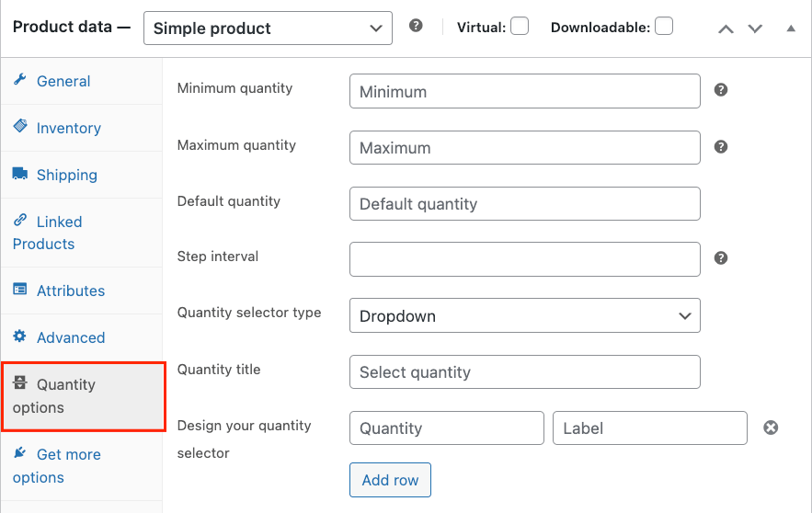Focus the Quantity field in selector row
This screenshot has height=513, width=812.
[446, 428]
